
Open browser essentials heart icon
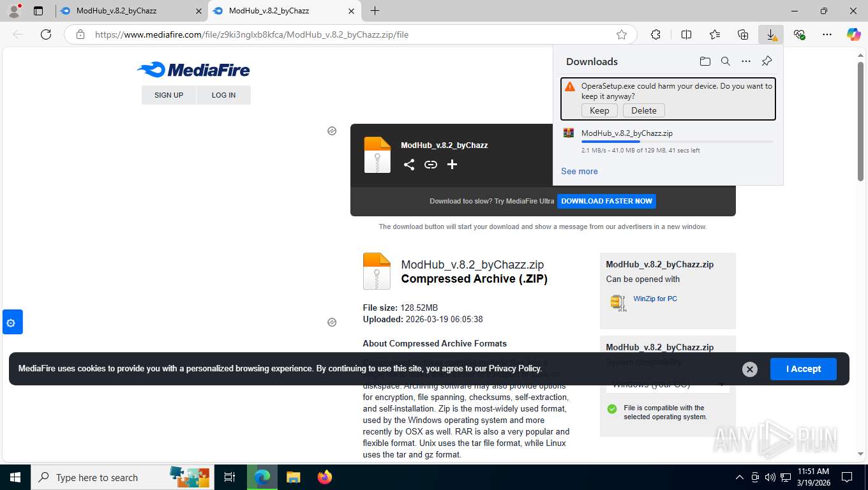(x=799, y=34)
